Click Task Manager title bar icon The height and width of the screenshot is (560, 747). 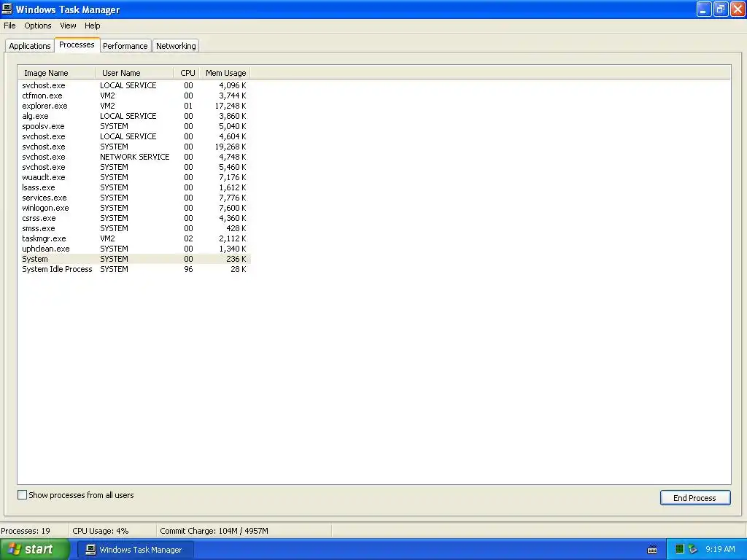[7, 9]
